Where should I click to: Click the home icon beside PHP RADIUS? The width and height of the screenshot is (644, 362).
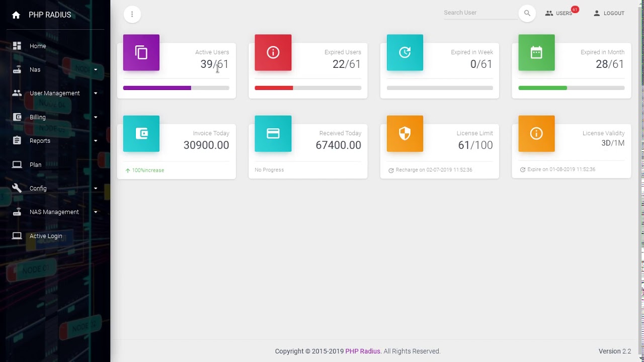coord(16,15)
